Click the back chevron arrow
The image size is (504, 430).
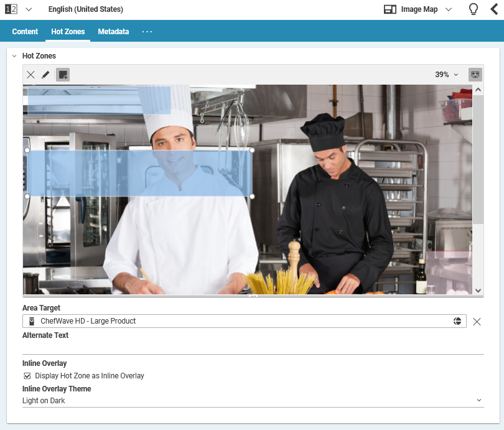[495, 9]
